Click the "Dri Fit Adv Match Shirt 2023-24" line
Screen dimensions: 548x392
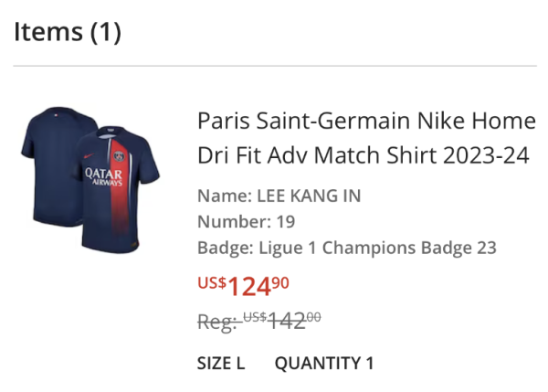point(363,154)
